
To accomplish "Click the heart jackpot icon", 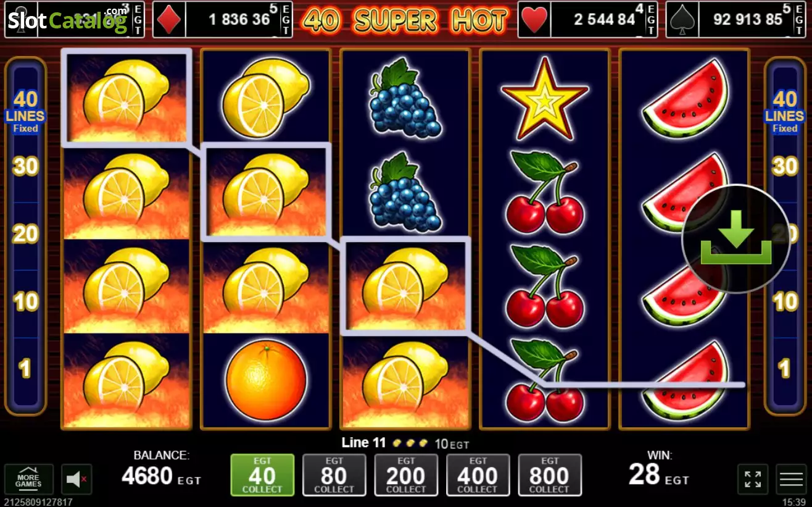I will point(534,20).
